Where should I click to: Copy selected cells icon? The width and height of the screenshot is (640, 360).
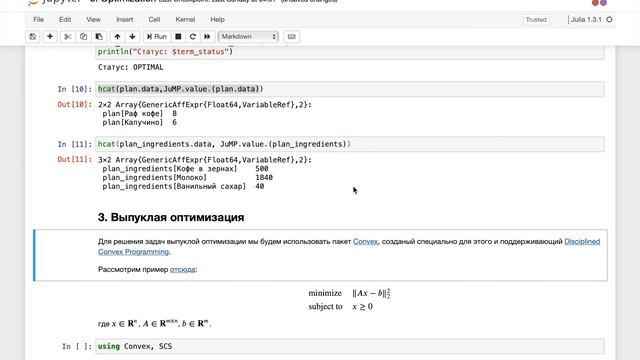pyautogui.click(x=83, y=37)
